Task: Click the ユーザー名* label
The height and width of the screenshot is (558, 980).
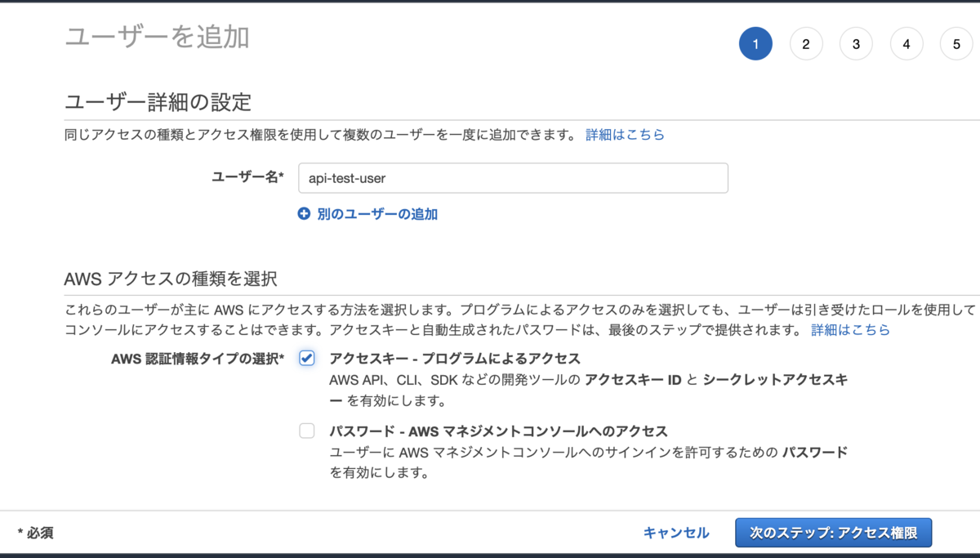Action: [247, 177]
